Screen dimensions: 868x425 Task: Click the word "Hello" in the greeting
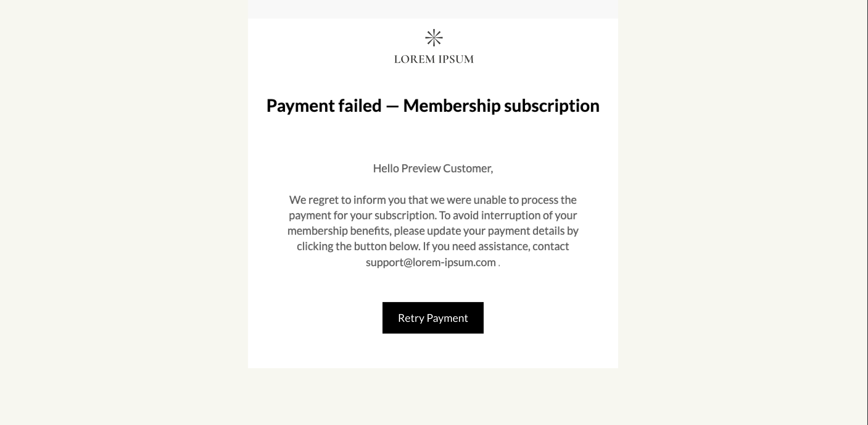coord(386,168)
